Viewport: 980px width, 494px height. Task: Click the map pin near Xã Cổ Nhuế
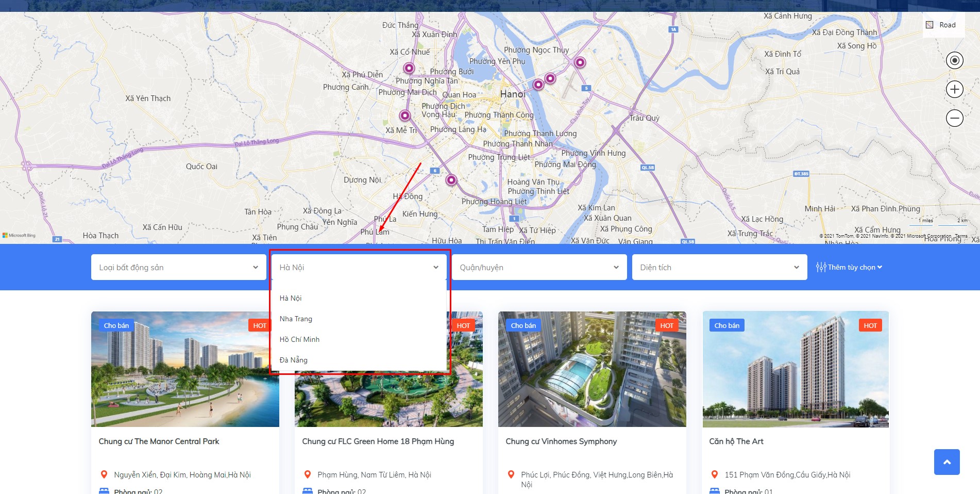point(409,68)
